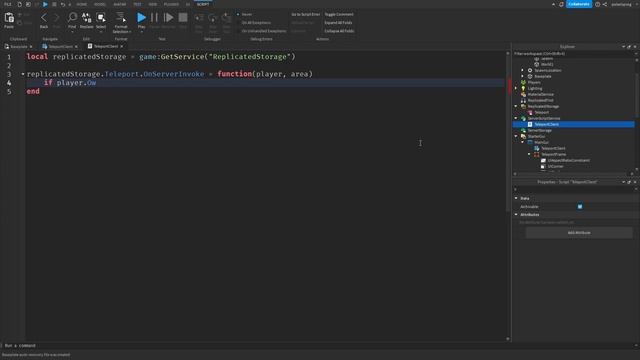Click the Paste clipboard icon
This screenshot has height=360, width=640.
pos(9,18)
